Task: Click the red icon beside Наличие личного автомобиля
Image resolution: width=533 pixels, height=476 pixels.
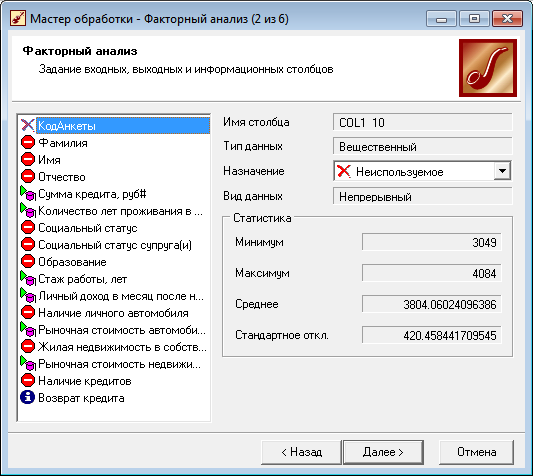Action: tap(28, 312)
